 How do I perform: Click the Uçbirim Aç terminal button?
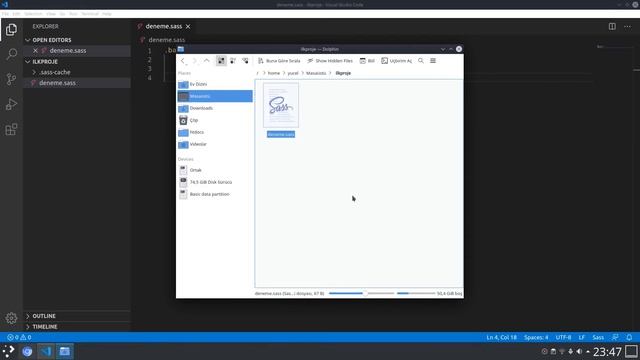pos(396,61)
